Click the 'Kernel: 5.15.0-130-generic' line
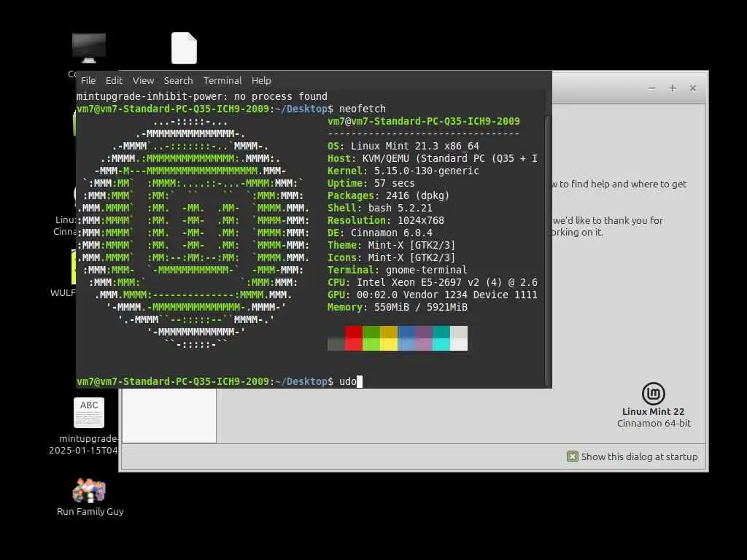The height and width of the screenshot is (560, 747). pos(403,171)
